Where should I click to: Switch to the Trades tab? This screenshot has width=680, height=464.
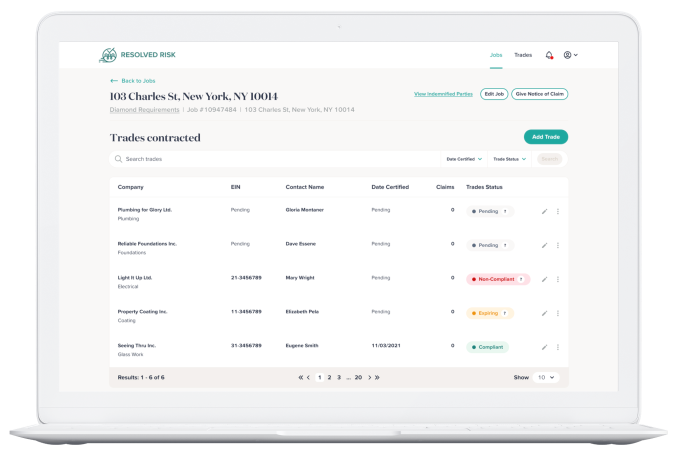[523, 55]
